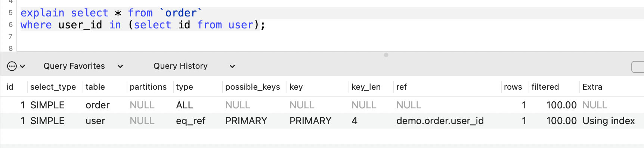The height and width of the screenshot is (148, 644).
Task: Open the Query Favorites dropdown
Action: click(x=83, y=66)
